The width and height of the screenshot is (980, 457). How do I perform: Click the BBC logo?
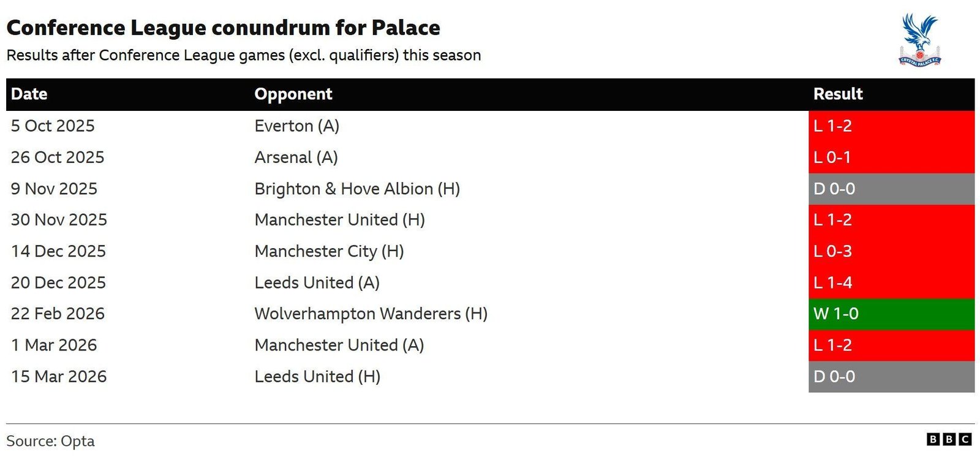(x=949, y=439)
